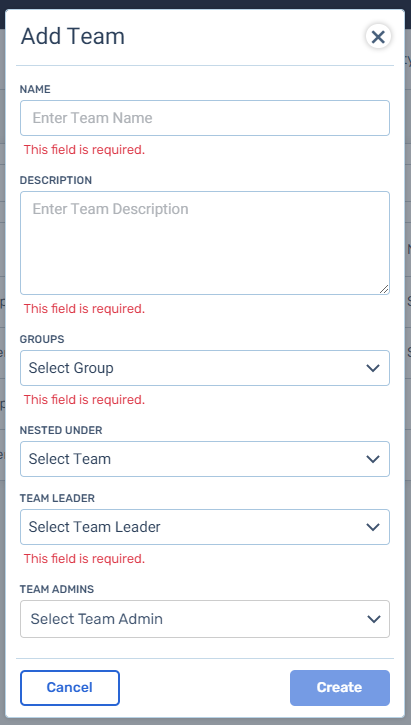Screen dimensions: 411x725
Task: Close the Add Team dialog with X icon
Action: [378, 37]
